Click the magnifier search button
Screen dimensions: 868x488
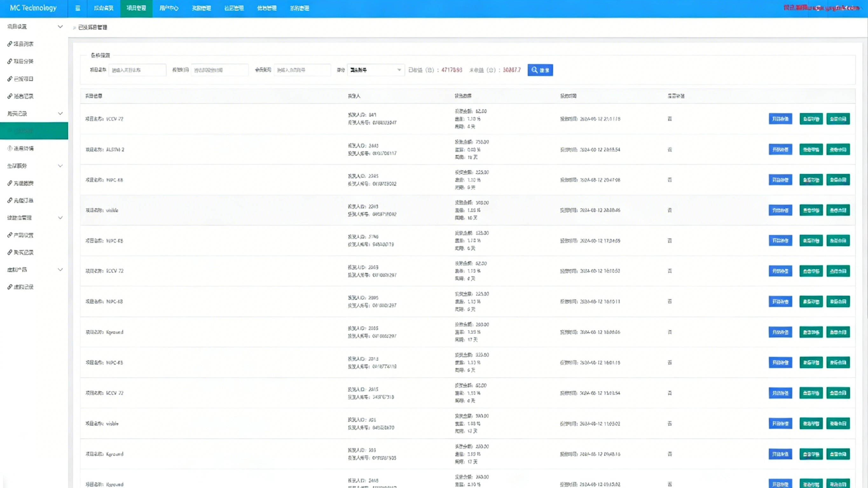tap(540, 70)
